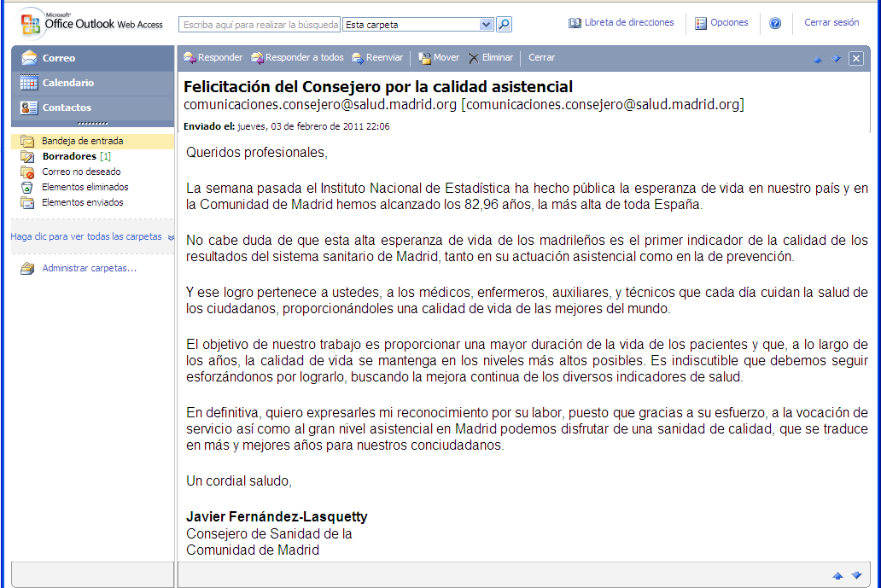Open the Esta carpeta search scope dropdown
Screen dimensions: 881x588
pyautogui.click(x=486, y=25)
